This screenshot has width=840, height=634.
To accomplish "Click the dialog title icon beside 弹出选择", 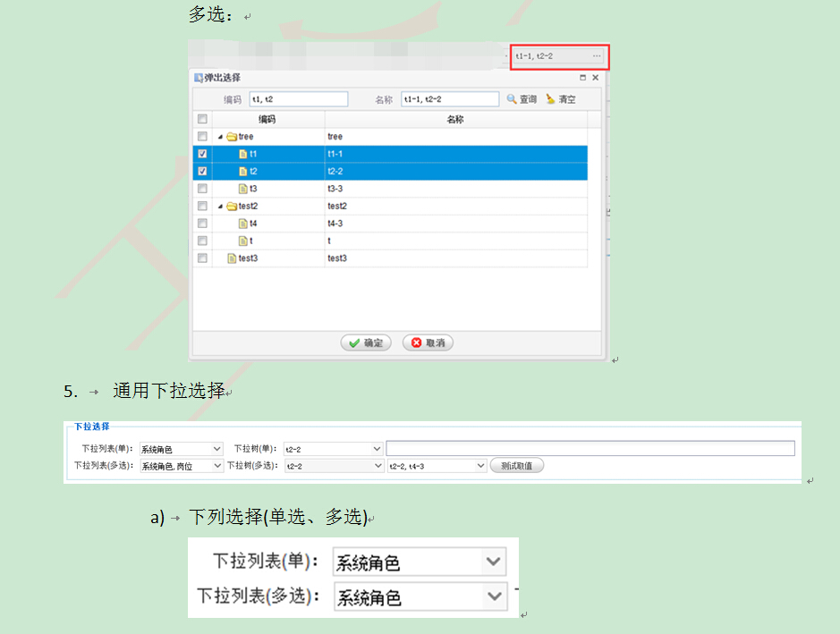I will coord(199,78).
